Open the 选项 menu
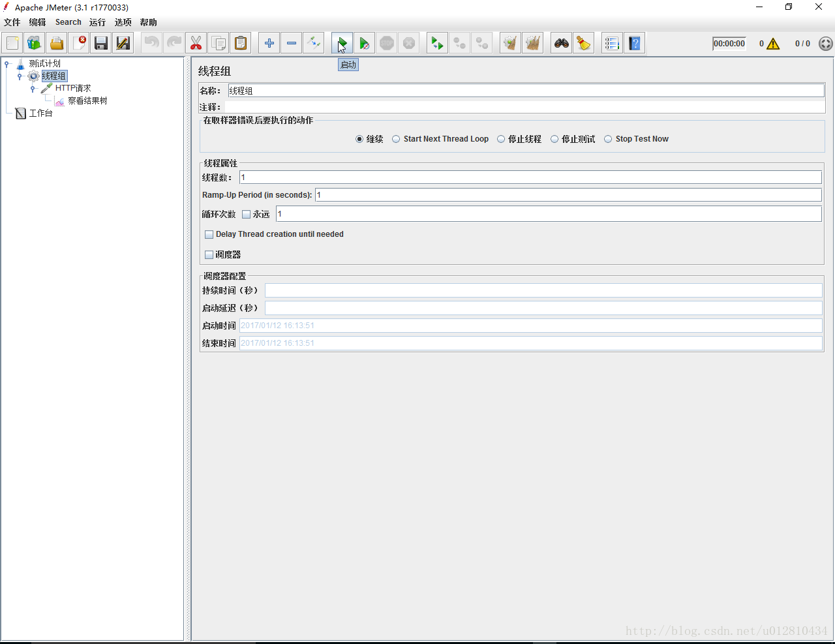The image size is (835, 644). pos(123,22)
